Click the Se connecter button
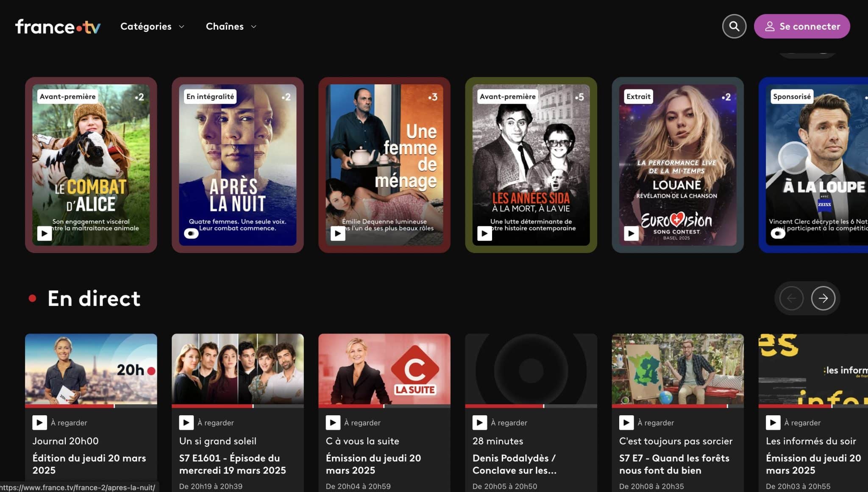 coord(802,26)
